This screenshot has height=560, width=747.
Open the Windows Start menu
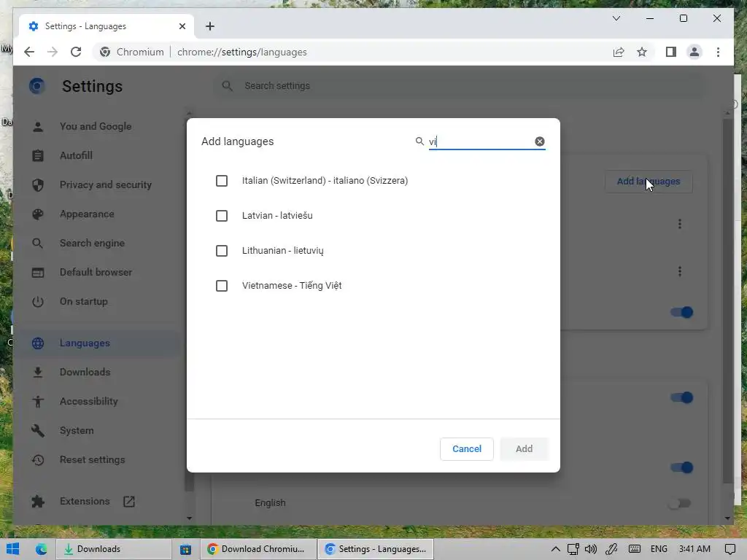point(13,549)
